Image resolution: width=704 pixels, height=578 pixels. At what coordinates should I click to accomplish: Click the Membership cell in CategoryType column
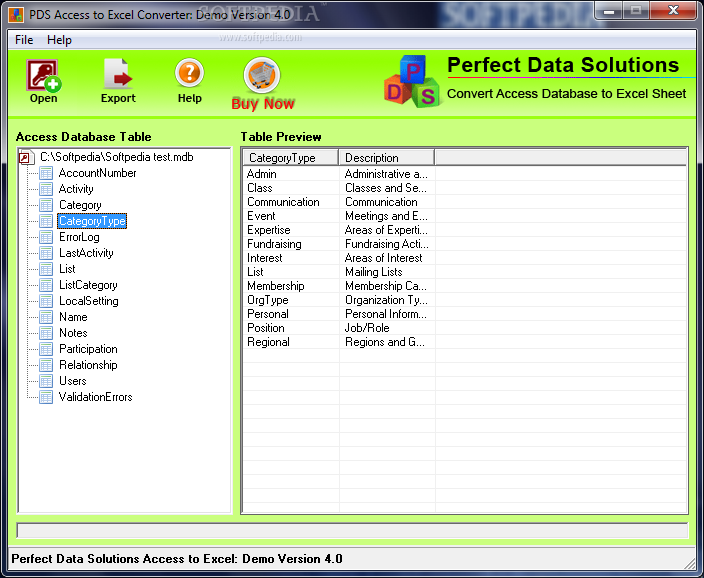point(276,286)
